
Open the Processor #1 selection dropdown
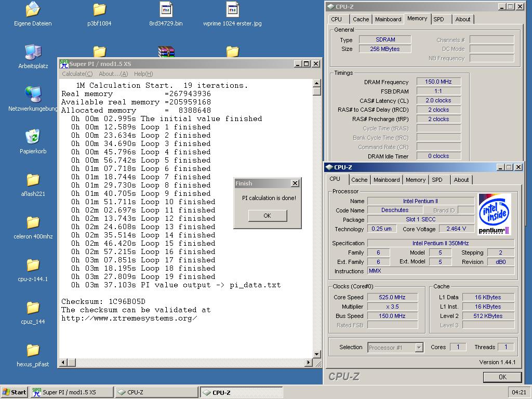click(419, 348)
